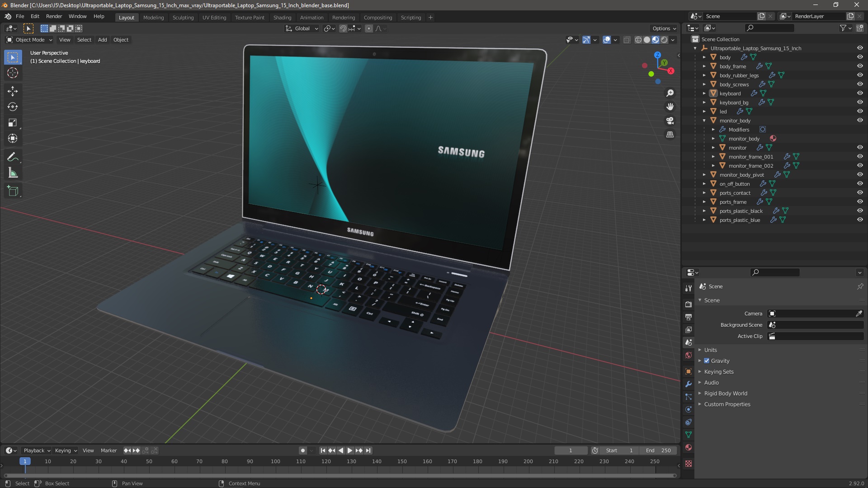Hide ports_plastic_blue in outliner

[x=860, y=220]
